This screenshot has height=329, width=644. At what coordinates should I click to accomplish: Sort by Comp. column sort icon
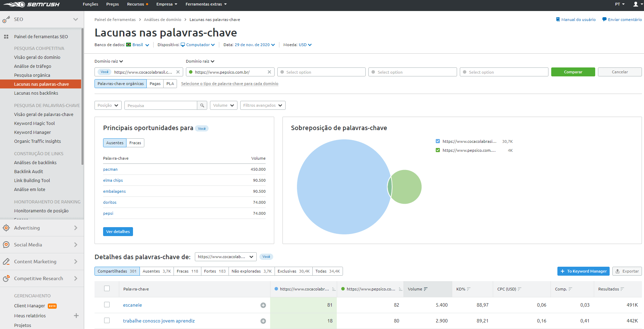[x=570, y=289]
